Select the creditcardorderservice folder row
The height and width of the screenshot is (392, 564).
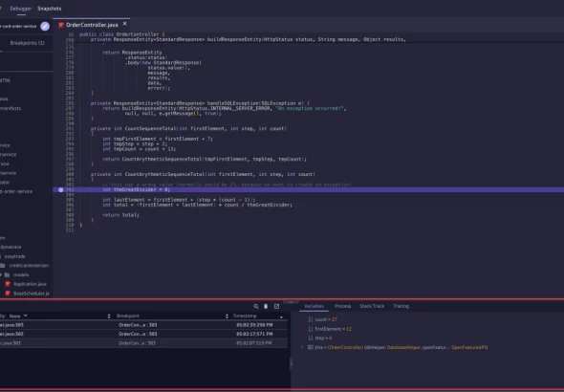pyautogui.click(x=29, y=266)
